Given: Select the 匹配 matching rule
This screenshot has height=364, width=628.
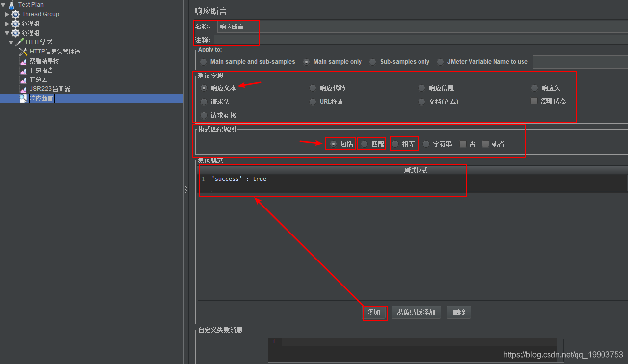Looking at the screenshot, I should coord(364,144).
